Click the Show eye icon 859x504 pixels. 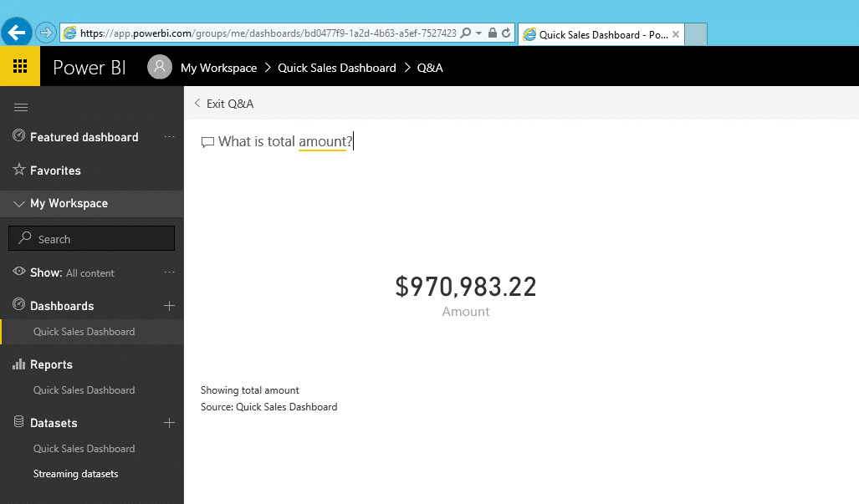[19, 272]
